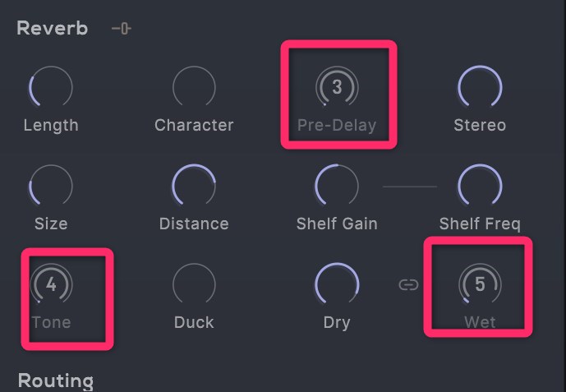The height and width of the screenshot is (392, 566).
Task: Click the Distance label text
Action: tap(194, 224)
